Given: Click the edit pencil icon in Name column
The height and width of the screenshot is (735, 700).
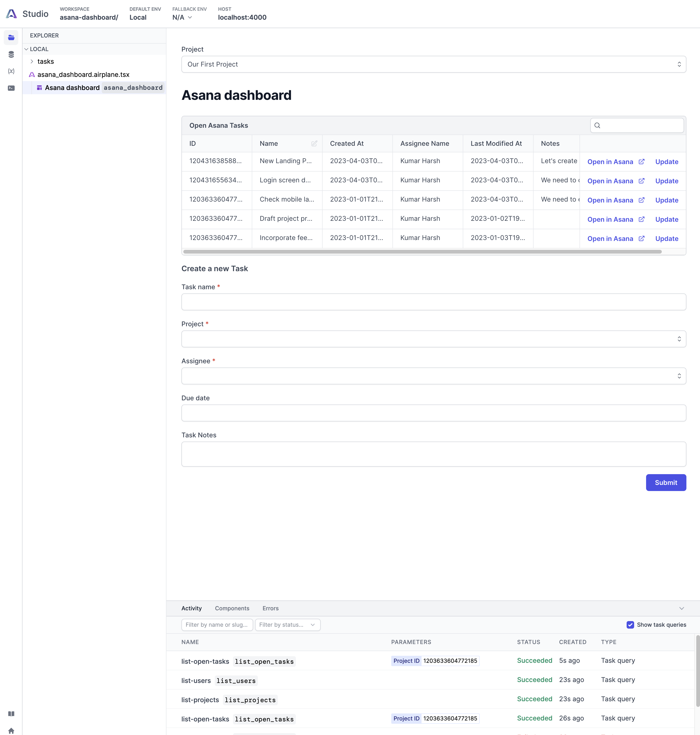Looking at the screenshot, I should (x=314, y=143).
